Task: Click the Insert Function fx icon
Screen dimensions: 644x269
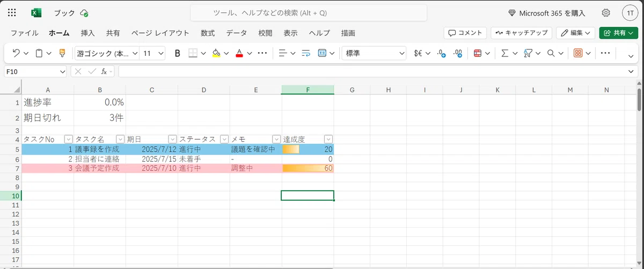Action: click(x=105, y=71)
